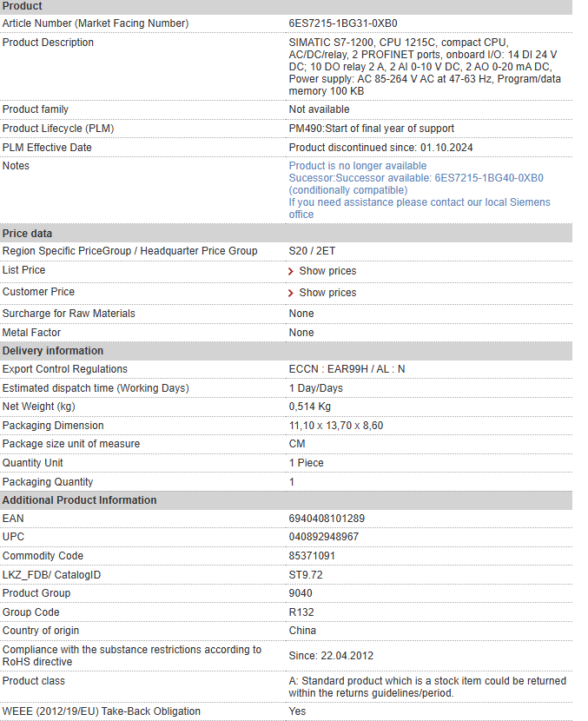Select EAN number 6940408101289
Image resolution: width=588 pixels, height=721 pixels.
click(327, 519)
